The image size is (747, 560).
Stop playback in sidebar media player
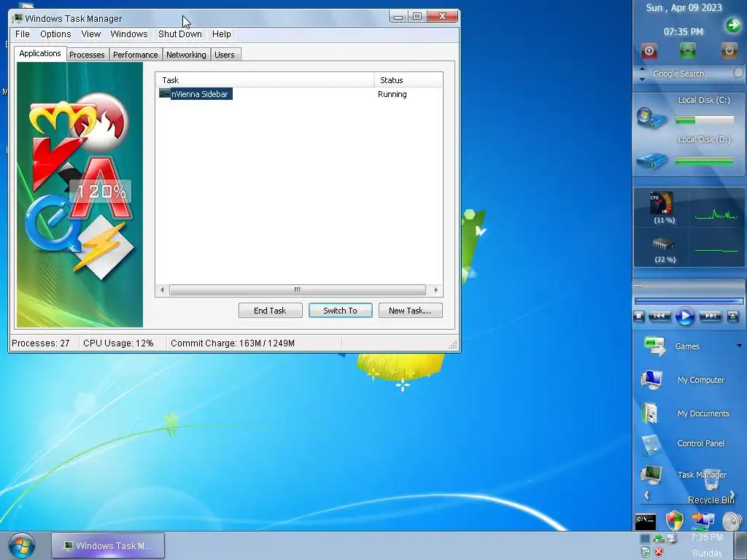[x=639, y=316]
